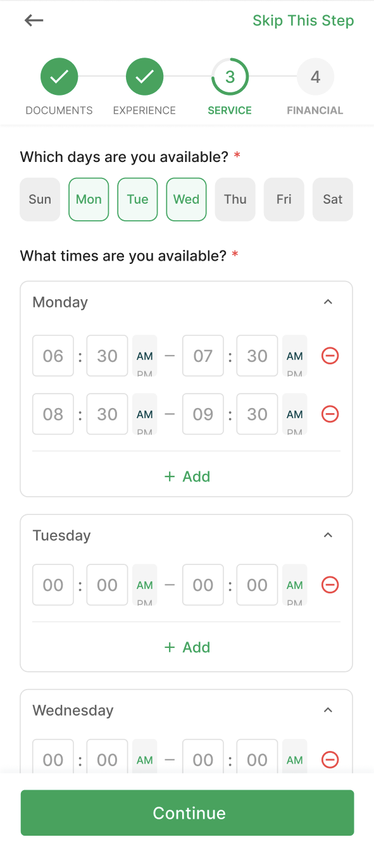The width and height of the screenshot is (374, 868).
Task: Collapse the Monday section
Action: (328, 302)
